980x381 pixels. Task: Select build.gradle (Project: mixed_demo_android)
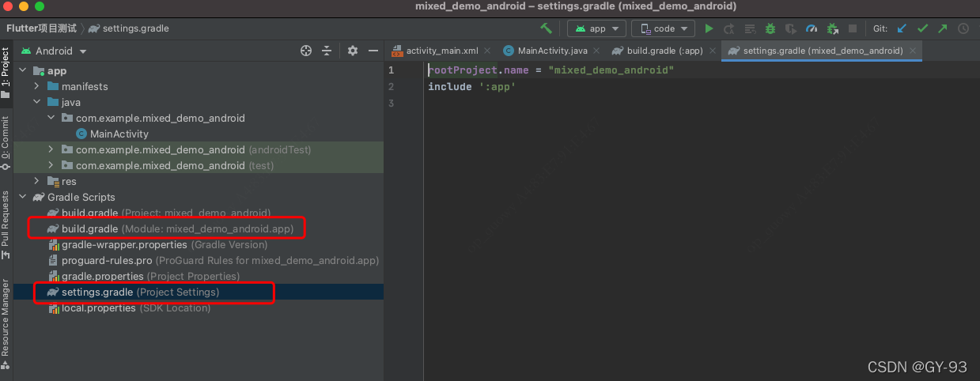(159, 213)
